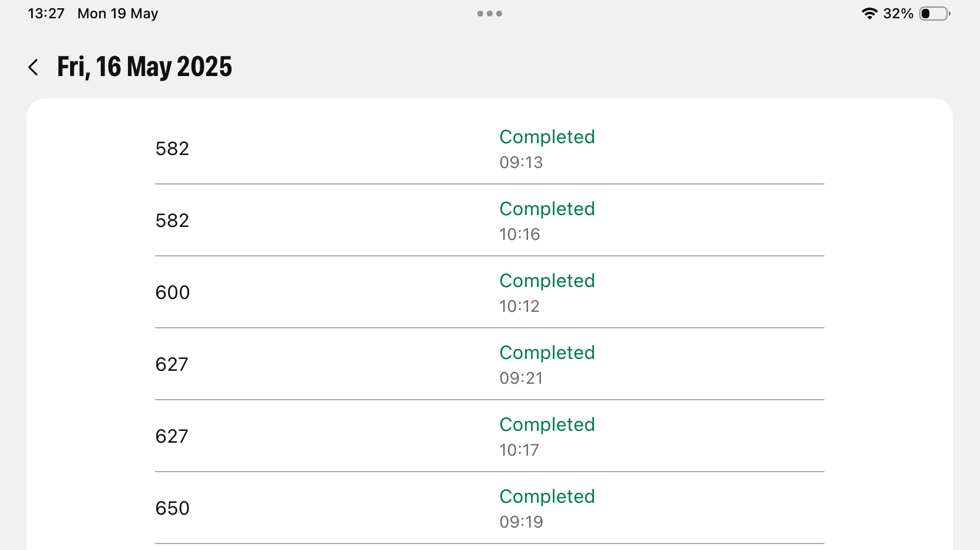Viewport: 980px width, 550px height.
Task: Tap the Completed label for route 650
Action: tap(547, 496)
